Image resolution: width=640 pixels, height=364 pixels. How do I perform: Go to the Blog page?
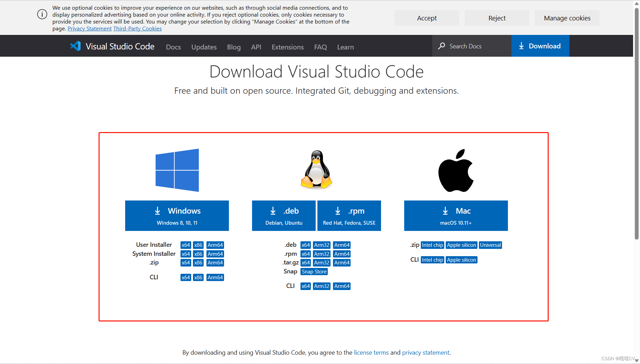pos(234,47)
